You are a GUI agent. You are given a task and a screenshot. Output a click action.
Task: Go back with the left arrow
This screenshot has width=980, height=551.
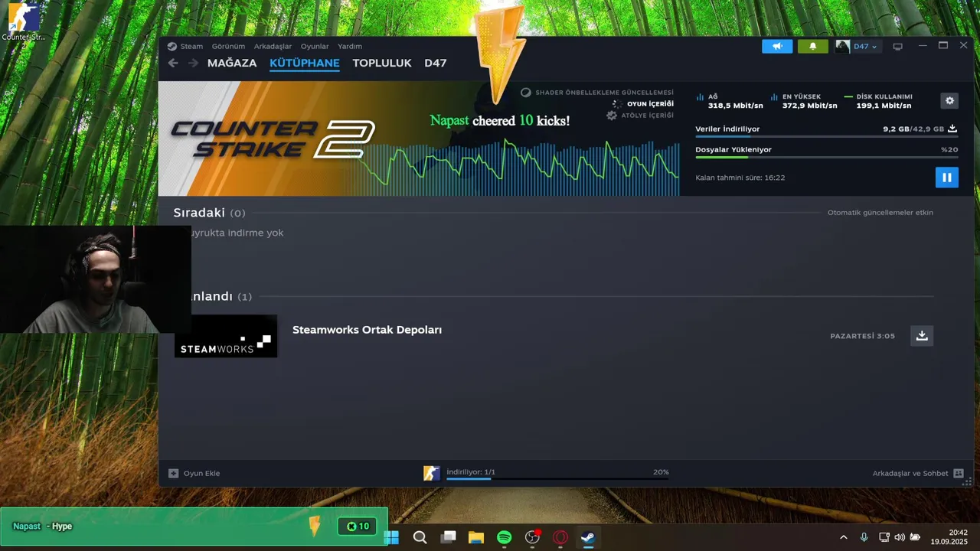pyautogui.click(x=173, y=63)
